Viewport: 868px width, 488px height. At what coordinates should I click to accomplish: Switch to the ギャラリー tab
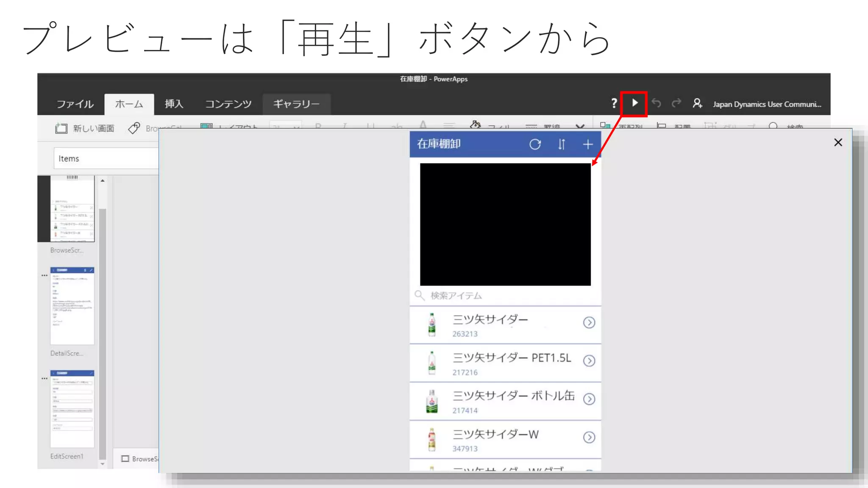(x=296, y=104)
